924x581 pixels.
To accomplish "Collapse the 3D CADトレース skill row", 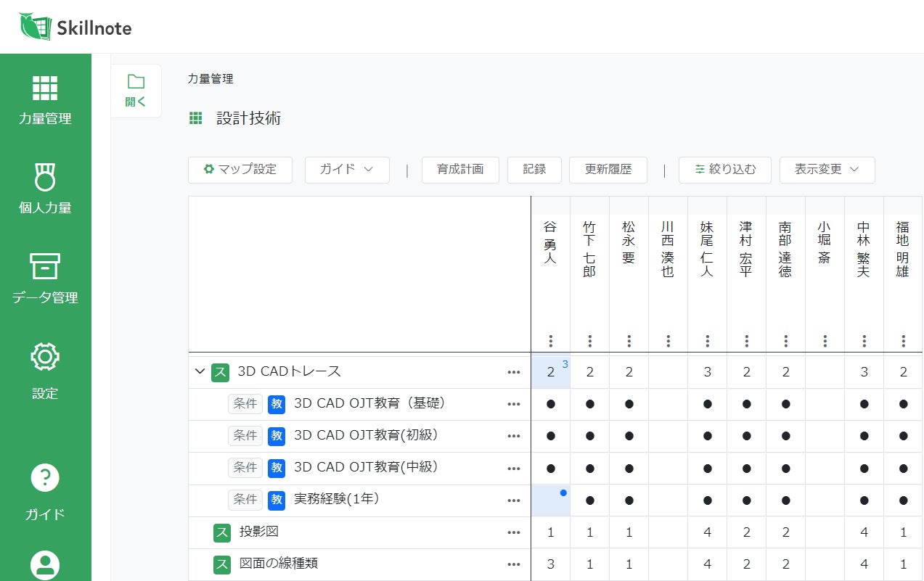I will tap(200, 372).
